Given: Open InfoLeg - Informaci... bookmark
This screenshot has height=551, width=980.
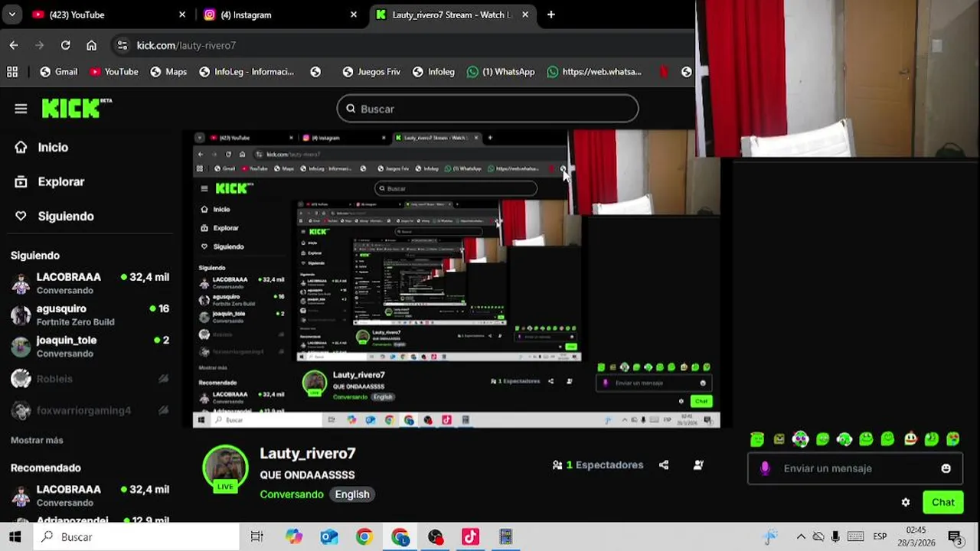Looking at the screenshot, I should coord(247,72).
